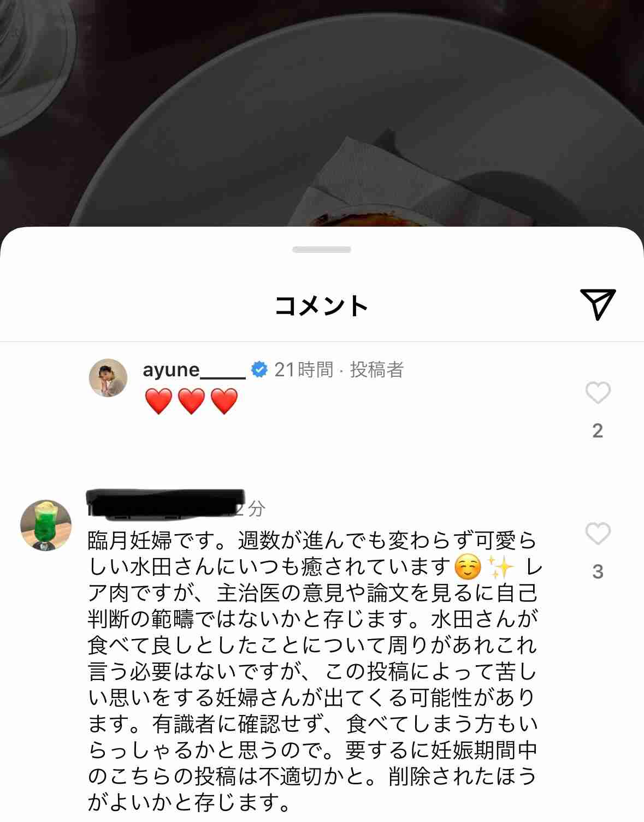Like ayune_____'s three hearts comment

pyautogui.click(x=598, y=393)
